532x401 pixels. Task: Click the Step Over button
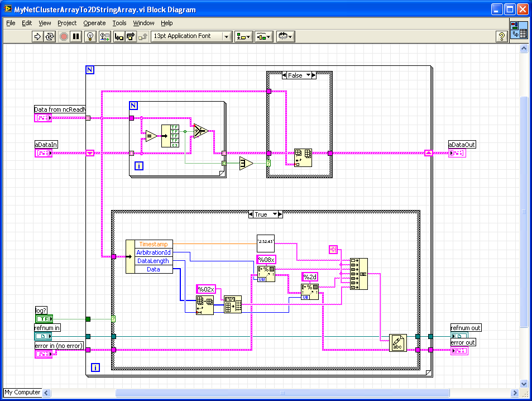pos(130,36)
